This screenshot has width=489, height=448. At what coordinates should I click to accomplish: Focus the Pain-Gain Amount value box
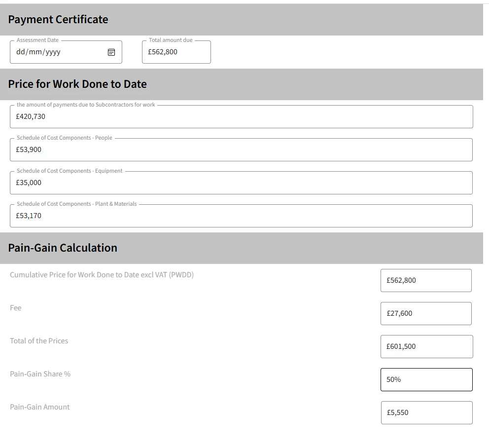[426, 413]
